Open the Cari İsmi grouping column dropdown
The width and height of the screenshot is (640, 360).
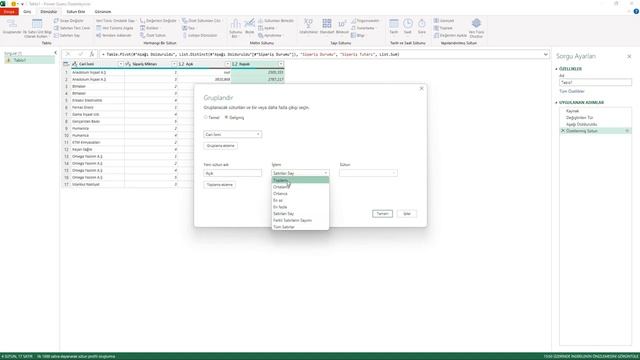[233, 134]
